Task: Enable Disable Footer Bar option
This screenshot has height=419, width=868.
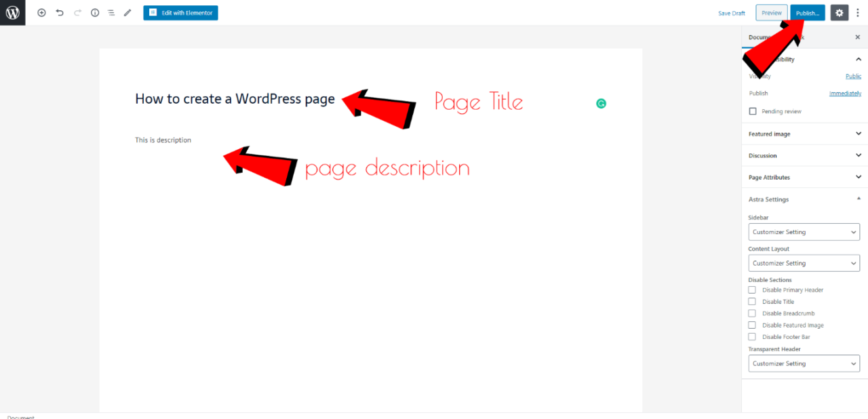Action: click(x=751, y=336)
